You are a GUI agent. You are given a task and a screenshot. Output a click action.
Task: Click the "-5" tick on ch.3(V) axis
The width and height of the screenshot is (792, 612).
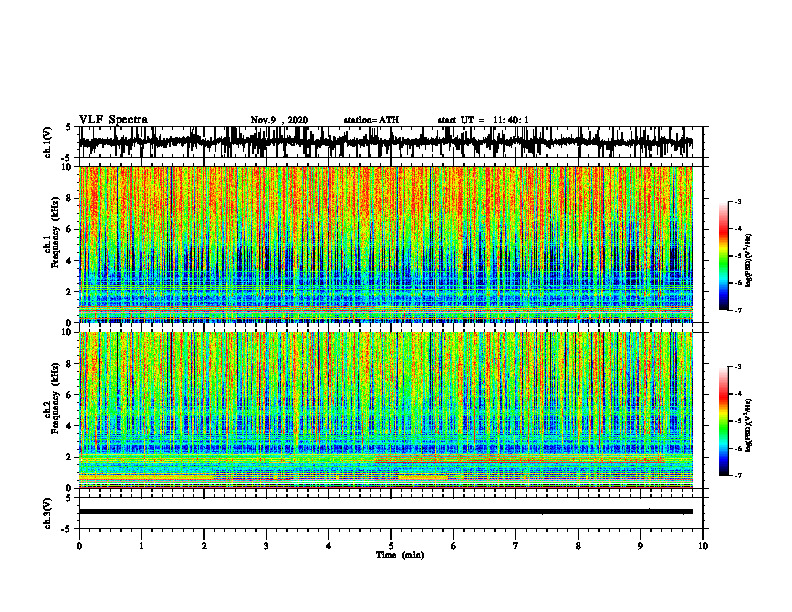point(67,529)
